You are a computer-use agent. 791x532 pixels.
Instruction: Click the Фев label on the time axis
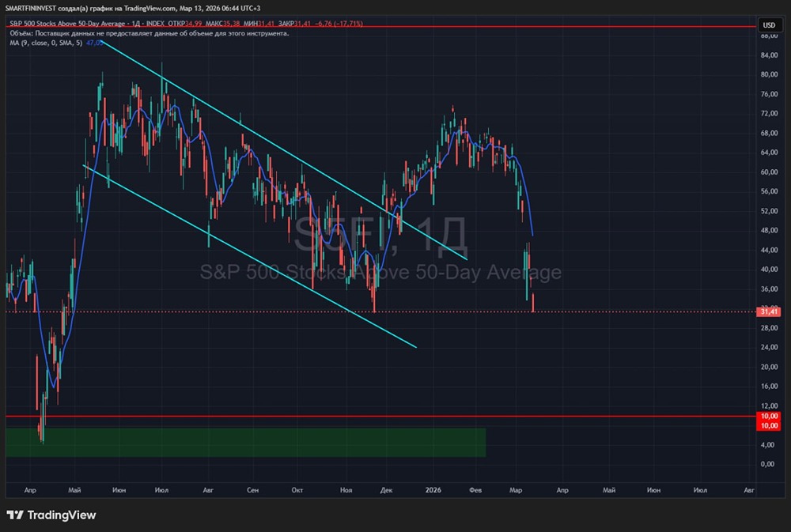[x=475, y=490]
